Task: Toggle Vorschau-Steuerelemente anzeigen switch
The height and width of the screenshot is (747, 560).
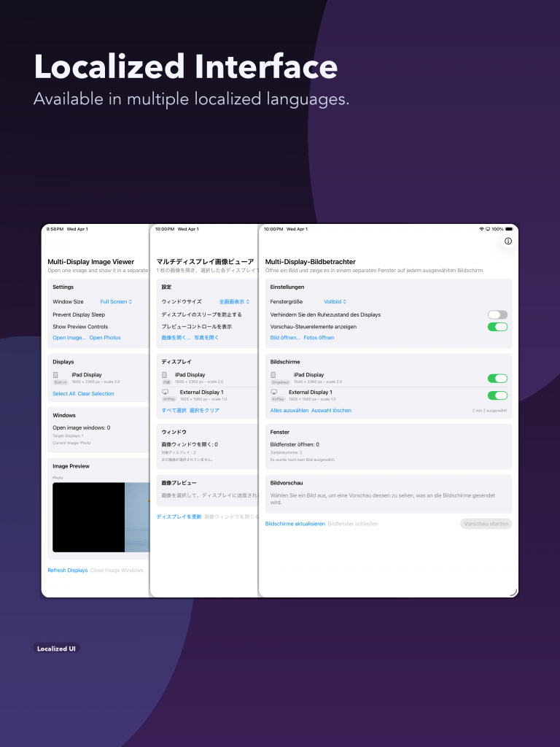Action: point(497,327)
